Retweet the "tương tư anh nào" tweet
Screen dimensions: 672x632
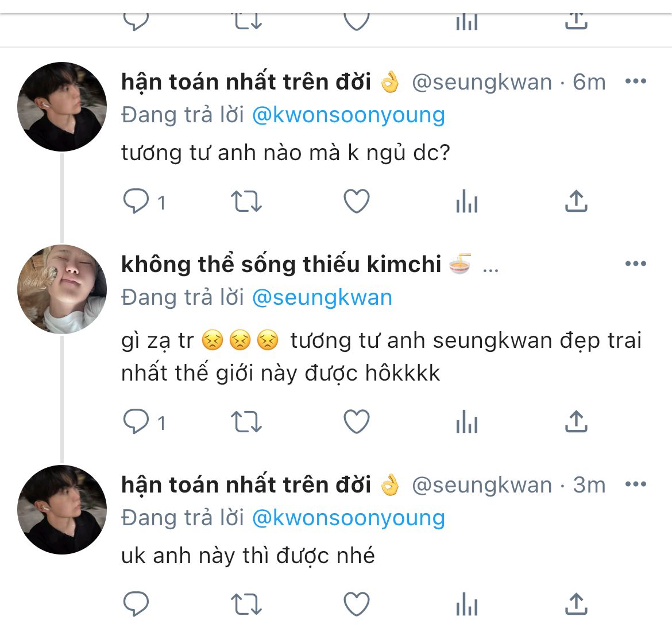[246, 201]
